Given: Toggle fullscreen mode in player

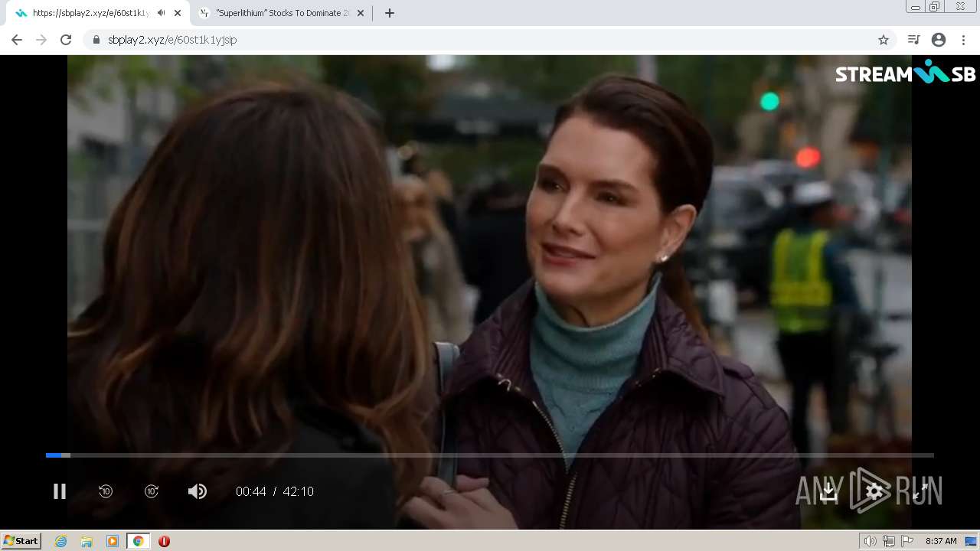Looking at the screenshot, I should coord(920,491).
